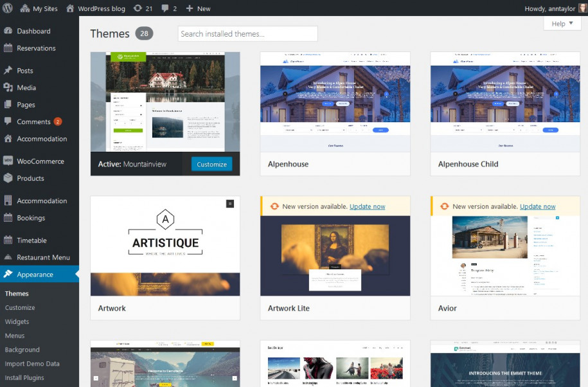
Task: Open Restaurant Menu in the sidebar
Action: coord(43,257)
